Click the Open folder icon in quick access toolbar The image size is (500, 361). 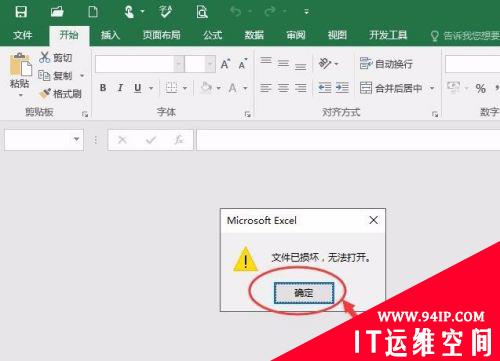57,12
